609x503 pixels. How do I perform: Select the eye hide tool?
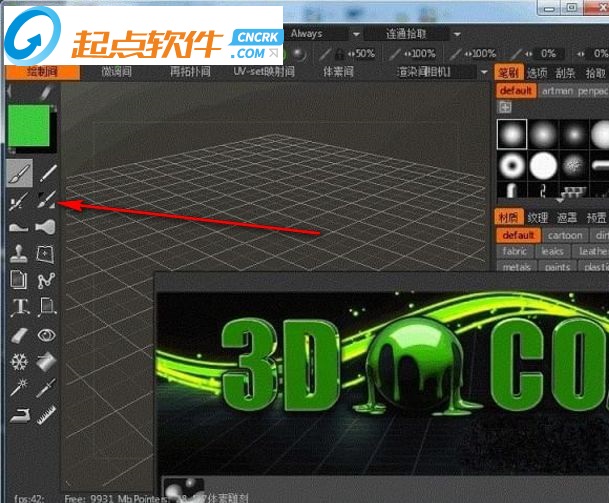coord(47,335)
